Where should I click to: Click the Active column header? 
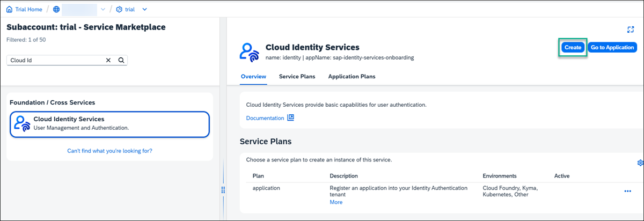coord(562,176)
